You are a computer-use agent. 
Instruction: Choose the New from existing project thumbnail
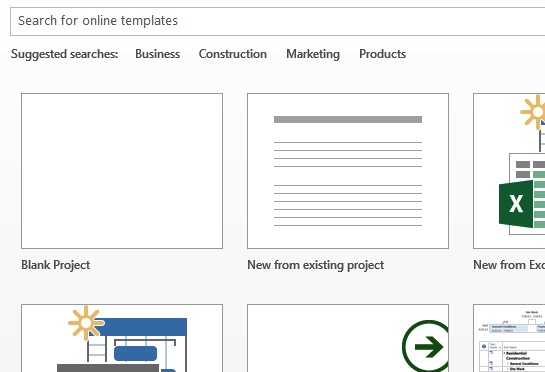point(348,171)
